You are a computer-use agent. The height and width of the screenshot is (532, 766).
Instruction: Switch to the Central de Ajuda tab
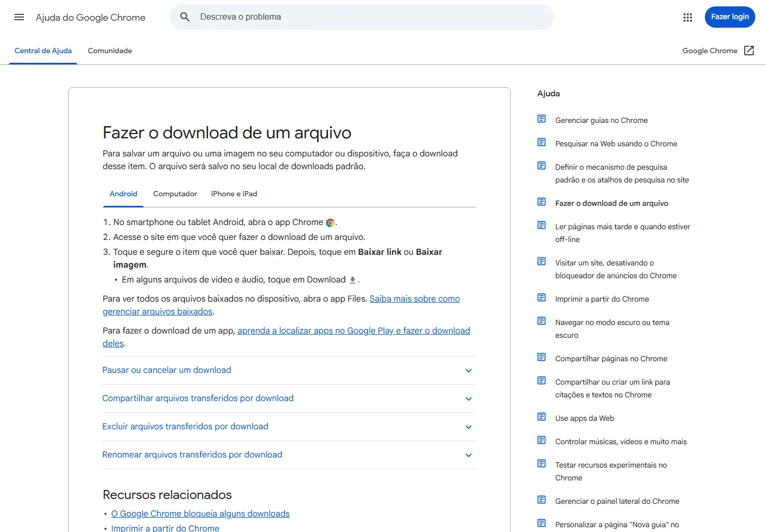point(43,51)
